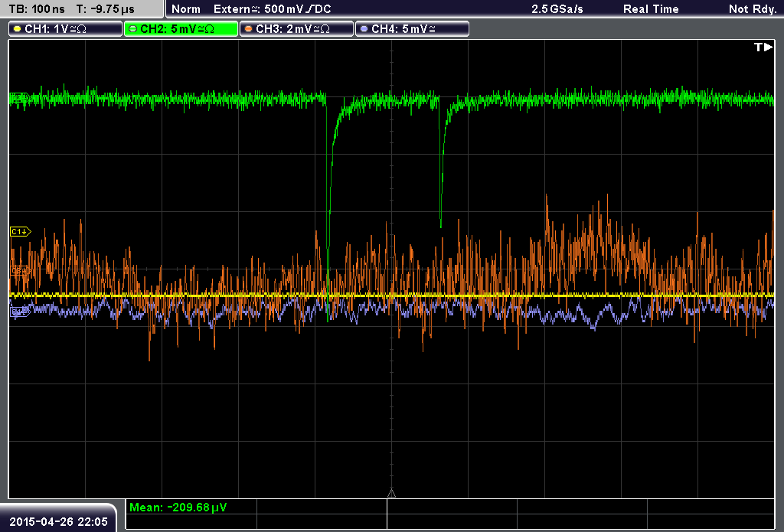The width and height of the screenshot is (784, 532).
Task: Click the orange dot in CH3 tab
Action: [249, 29]
